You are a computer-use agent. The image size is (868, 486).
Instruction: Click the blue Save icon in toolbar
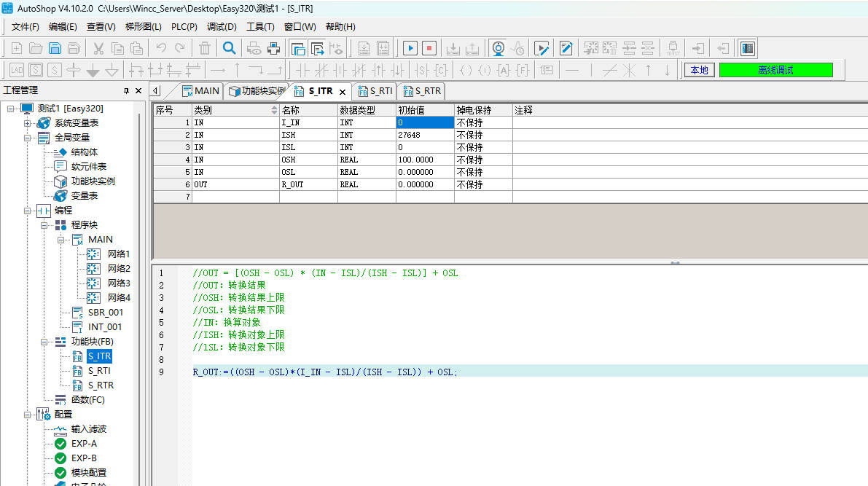(x=55, y=49)
